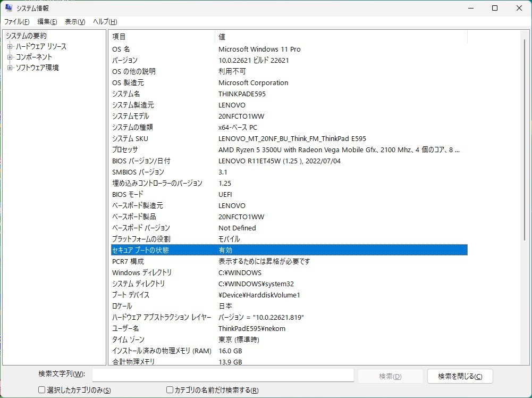The width and height of the screenshot is (532, 398).
Task: Click the THINKPADE595 system name value
Action: 242,94
